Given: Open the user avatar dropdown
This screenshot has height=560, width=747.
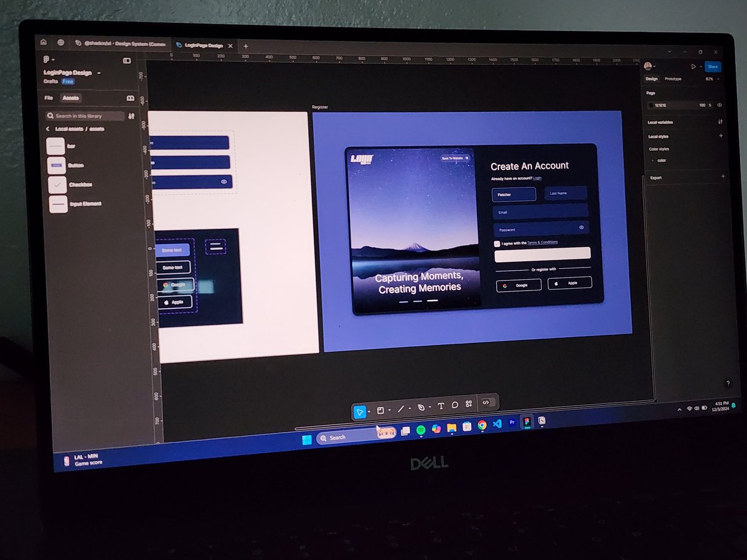Looking at the screenshot, I should coord(651,66).
